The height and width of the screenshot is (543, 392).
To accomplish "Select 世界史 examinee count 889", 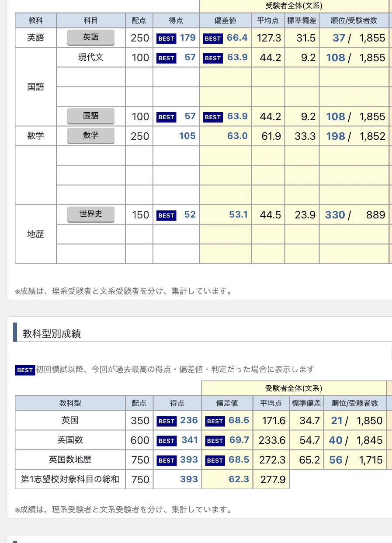I will point(376,215).
